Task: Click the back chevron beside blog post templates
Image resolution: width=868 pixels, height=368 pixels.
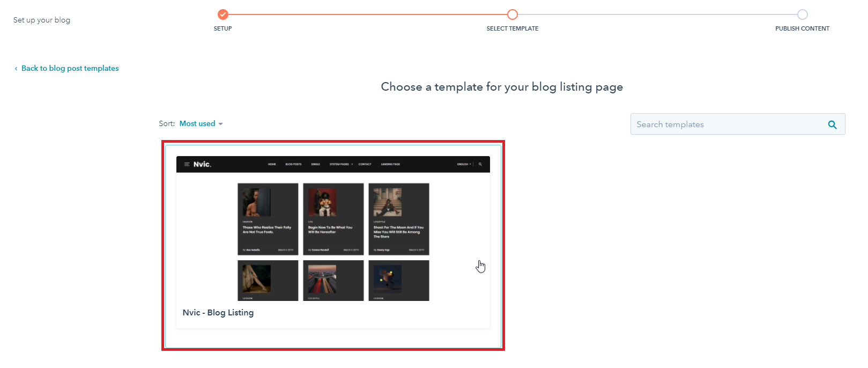Action: click(x=16, y=69)
